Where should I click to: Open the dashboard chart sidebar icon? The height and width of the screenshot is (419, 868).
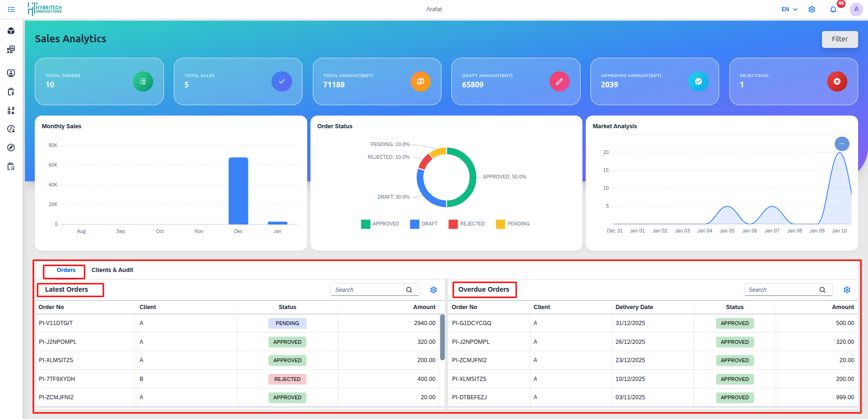pyautogui.click(x=11, y=49)
